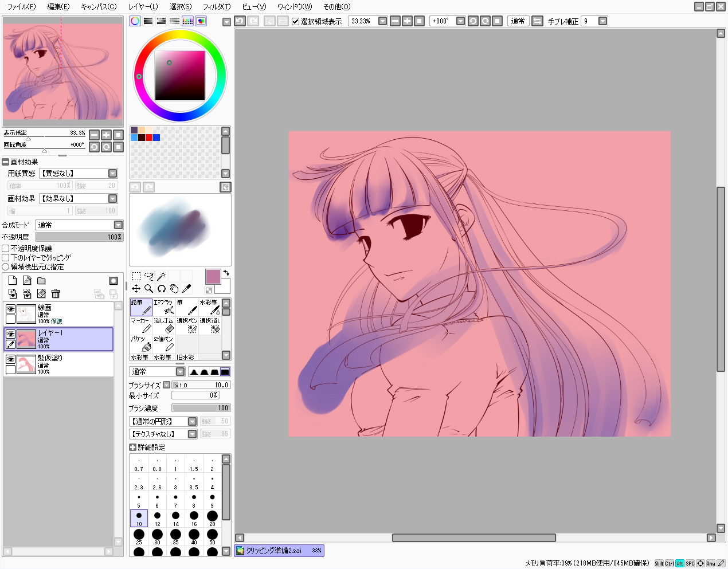Viewport: 728px width, 569px height.
Task: Hide the 髪仮塗り layer with eye icon
Action: click(10, 359)
